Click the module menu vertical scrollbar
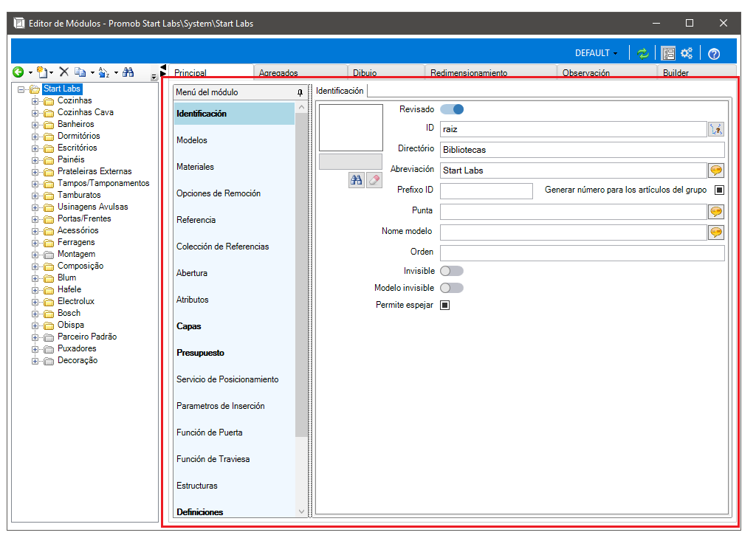Screen dimensions: 756x541 click(301, 309)
